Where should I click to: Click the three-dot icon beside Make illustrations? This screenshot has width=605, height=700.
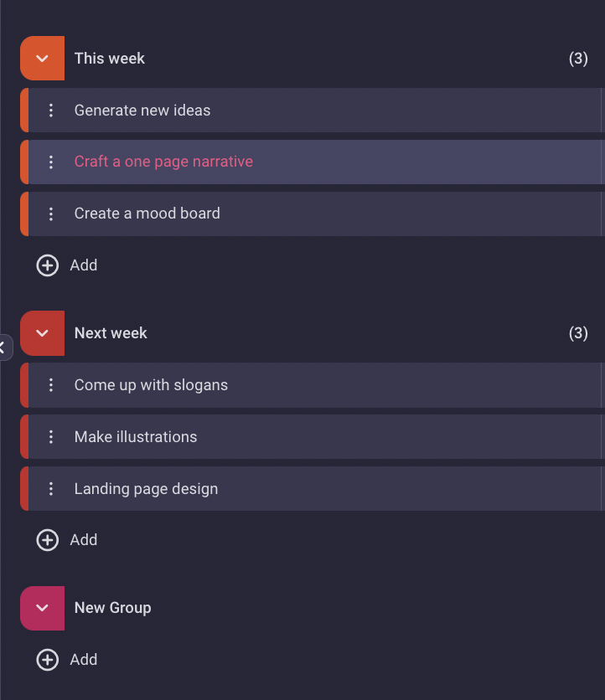coord(51,437)
